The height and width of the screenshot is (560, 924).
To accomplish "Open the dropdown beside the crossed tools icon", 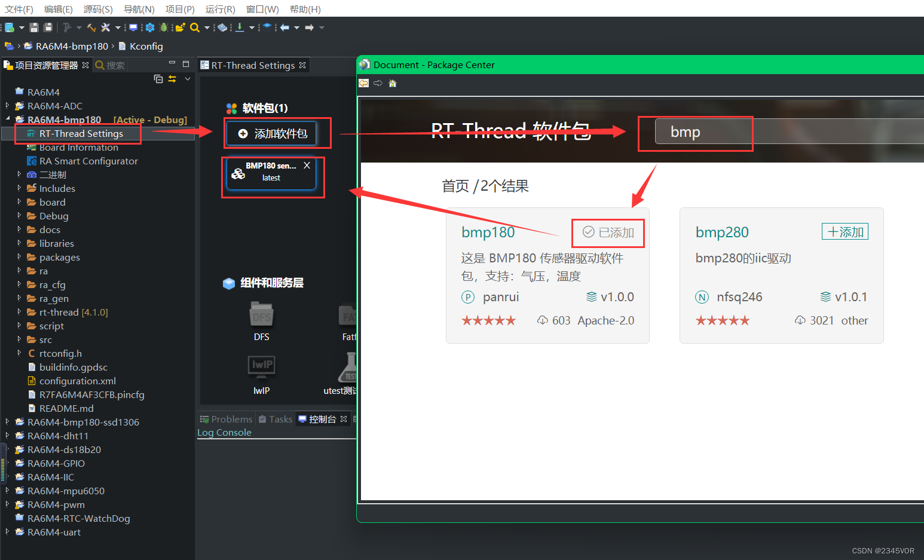I will coord(118,27).
